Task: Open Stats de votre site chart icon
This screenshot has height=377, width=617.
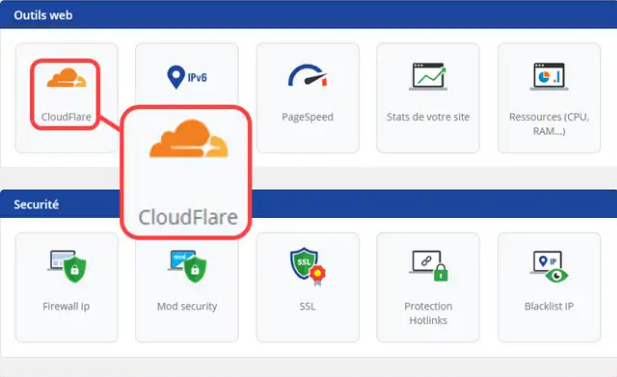Action: click(428, 76)
